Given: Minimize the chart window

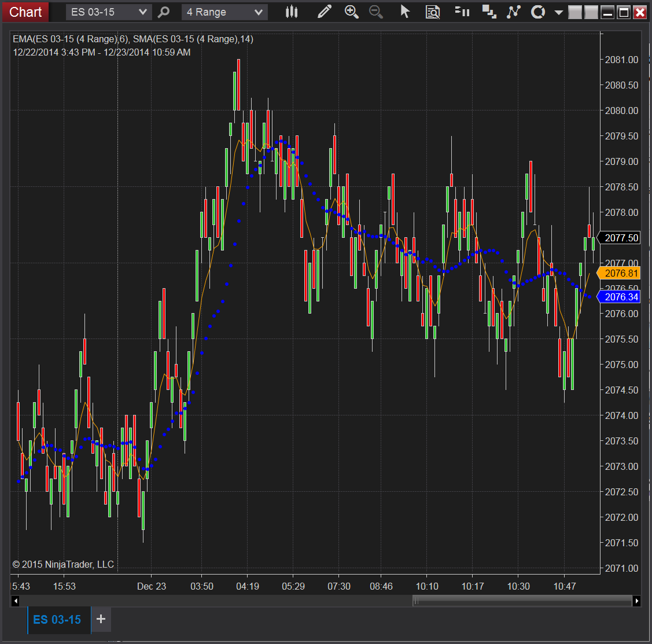Looking at the screenshot, I should click(x=607, y=13).
